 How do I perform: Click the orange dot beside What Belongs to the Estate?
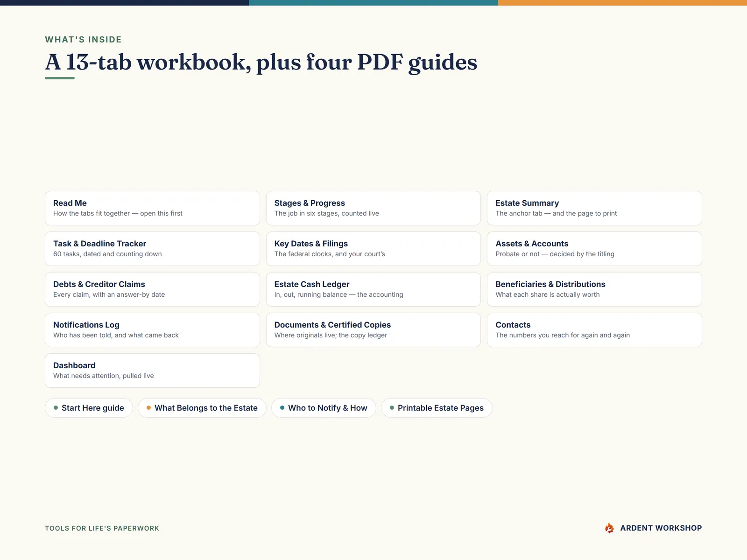148,408
